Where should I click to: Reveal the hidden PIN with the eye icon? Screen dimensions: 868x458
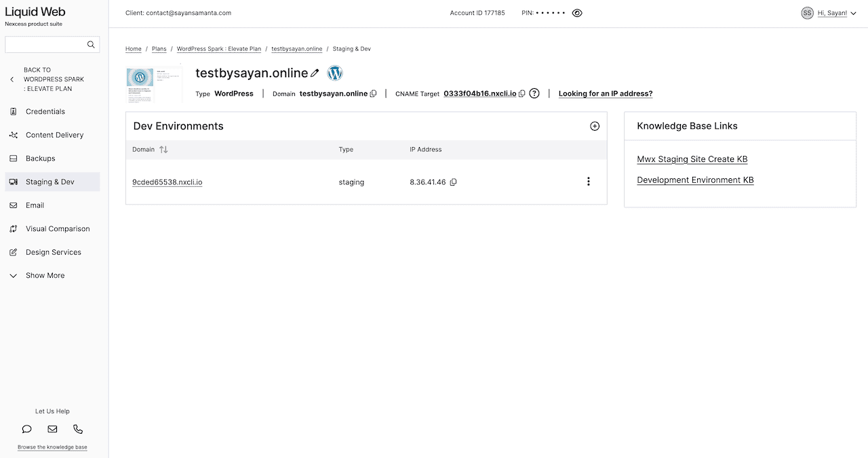[577, 12]
